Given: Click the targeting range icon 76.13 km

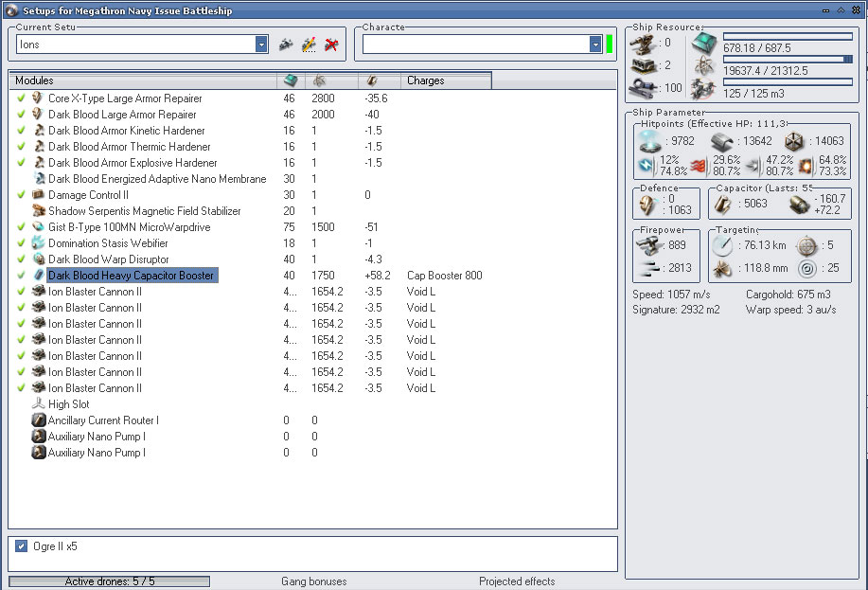Looking at the screenshot, I should [722, 245].
